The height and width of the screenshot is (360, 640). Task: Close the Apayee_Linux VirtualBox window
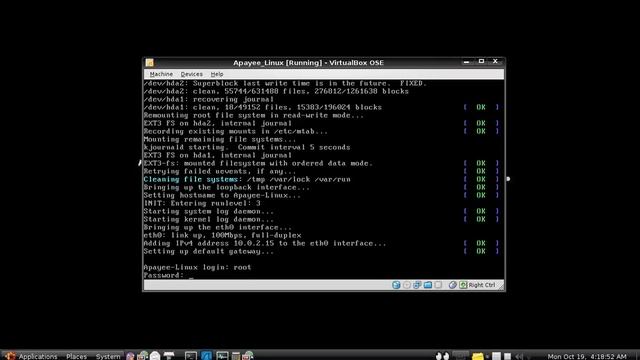495,61
